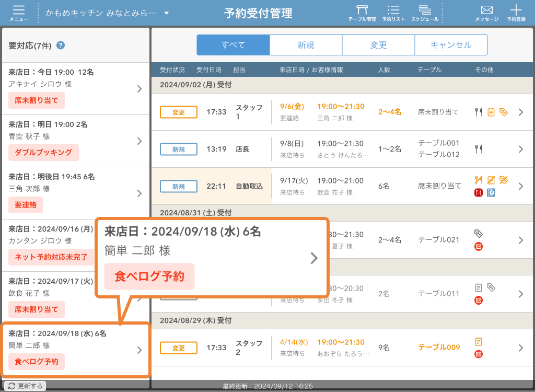Switch to the スケジュール view
Screen dimensions: 535x392
[x=425, y=13]
